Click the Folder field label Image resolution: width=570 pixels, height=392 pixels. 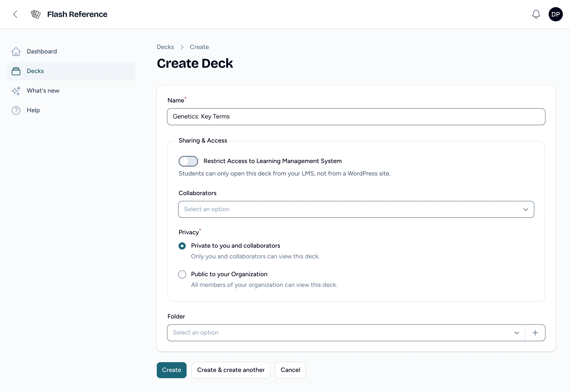coord(176,316)
